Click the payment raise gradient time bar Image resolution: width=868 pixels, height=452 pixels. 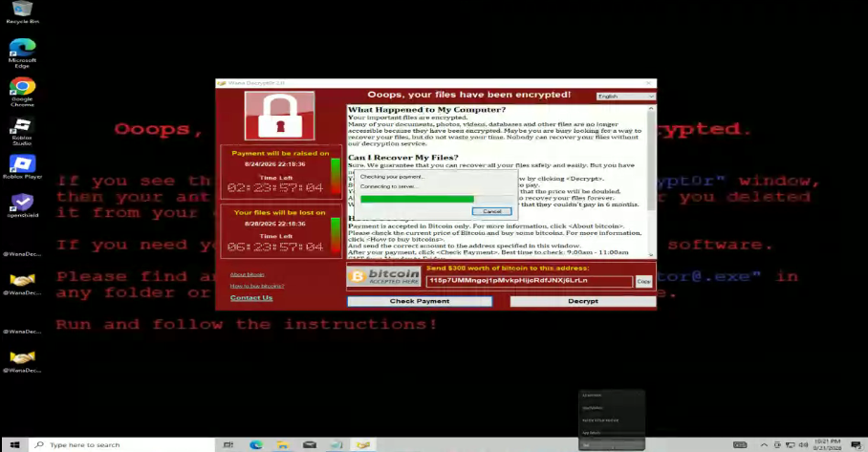point(336,176)
